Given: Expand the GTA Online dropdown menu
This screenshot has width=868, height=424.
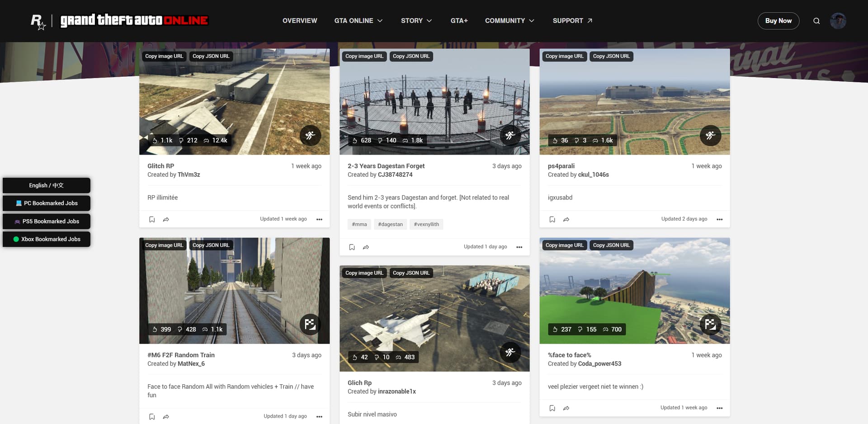Looking at the screenshot, I should tap(359, 21).
